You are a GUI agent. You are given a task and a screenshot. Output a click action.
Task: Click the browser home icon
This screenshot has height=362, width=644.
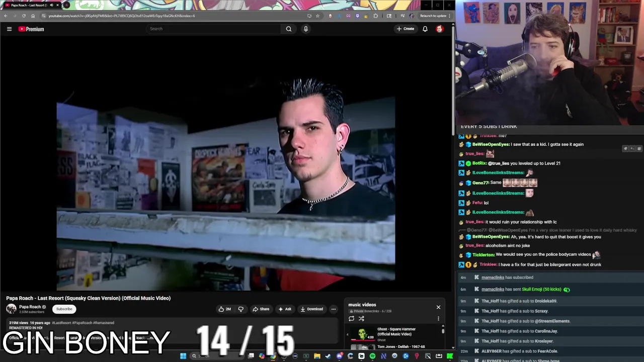[33, 16]
